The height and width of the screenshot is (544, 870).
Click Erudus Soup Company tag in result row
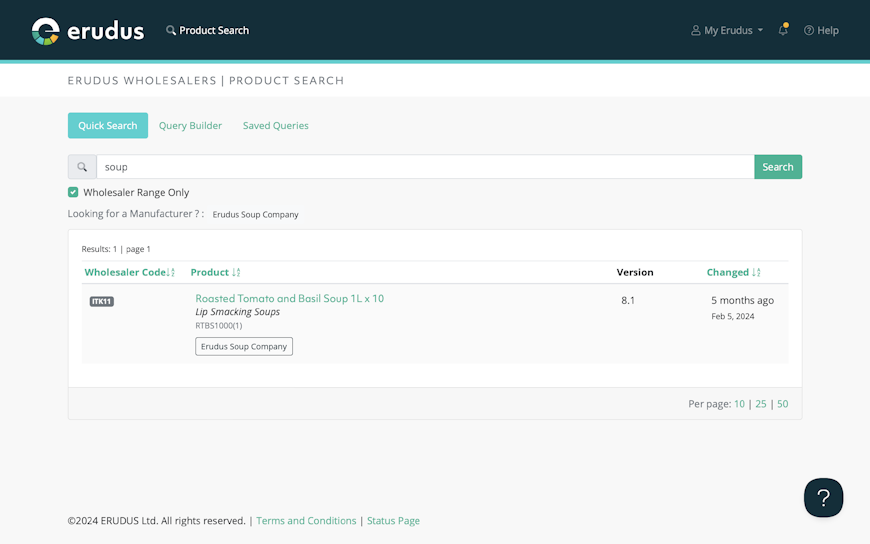coord(244,346)
